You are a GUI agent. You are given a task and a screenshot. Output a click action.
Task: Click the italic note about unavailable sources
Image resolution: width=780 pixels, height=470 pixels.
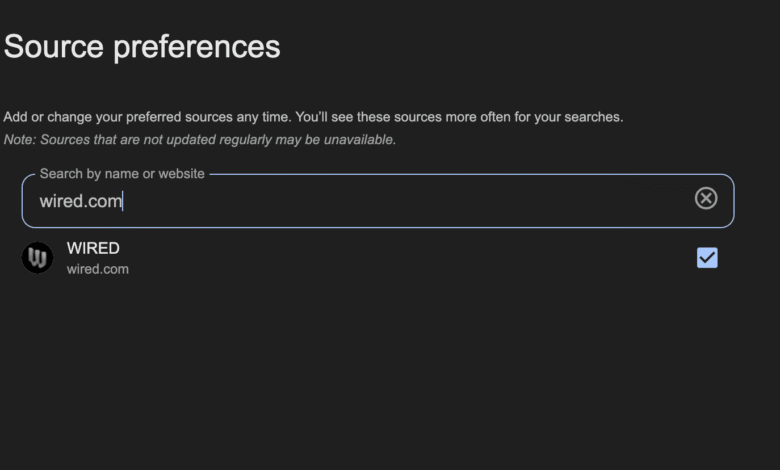click(x=200, y=139)
